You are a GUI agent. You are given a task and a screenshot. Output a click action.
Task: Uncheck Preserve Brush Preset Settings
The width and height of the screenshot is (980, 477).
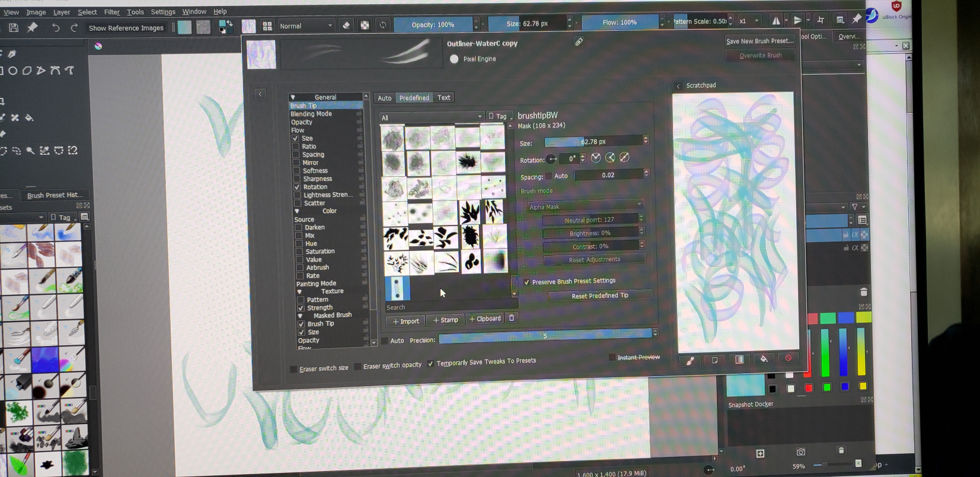coord(526,282)
